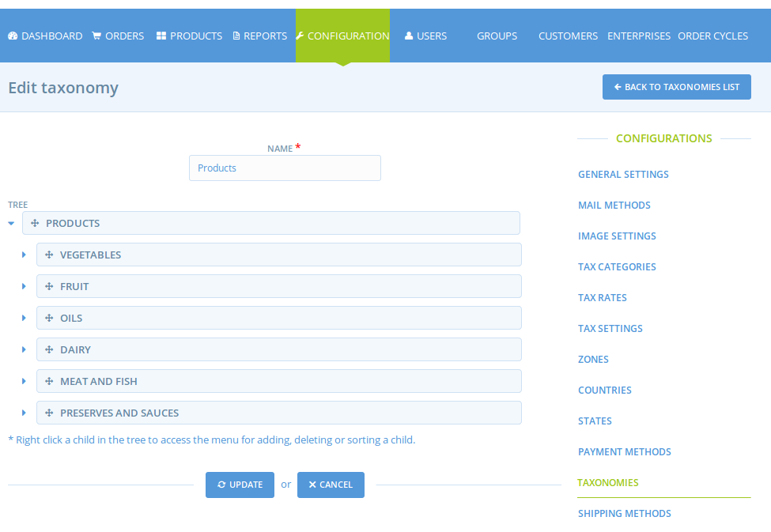Click the move handle icon beside OILS

(49, 318)
